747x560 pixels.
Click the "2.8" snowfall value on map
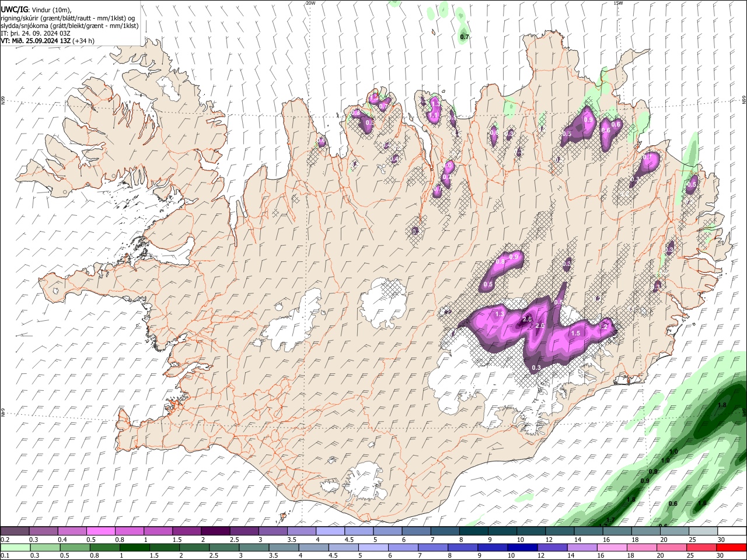click(x=527, y=319)
